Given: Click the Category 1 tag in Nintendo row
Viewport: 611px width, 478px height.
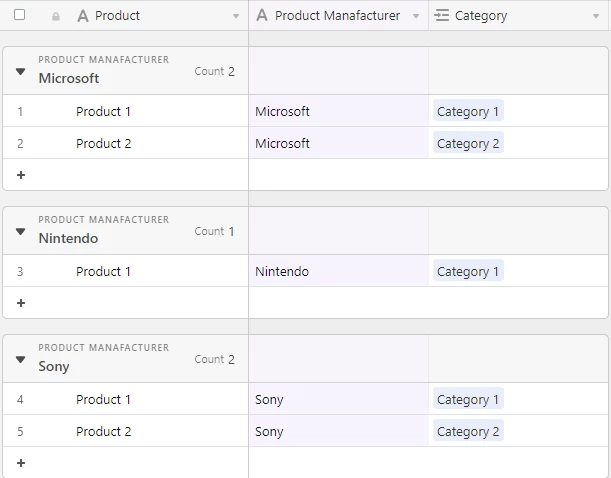Looking at the screenshot, I should [x=468, y=271].
